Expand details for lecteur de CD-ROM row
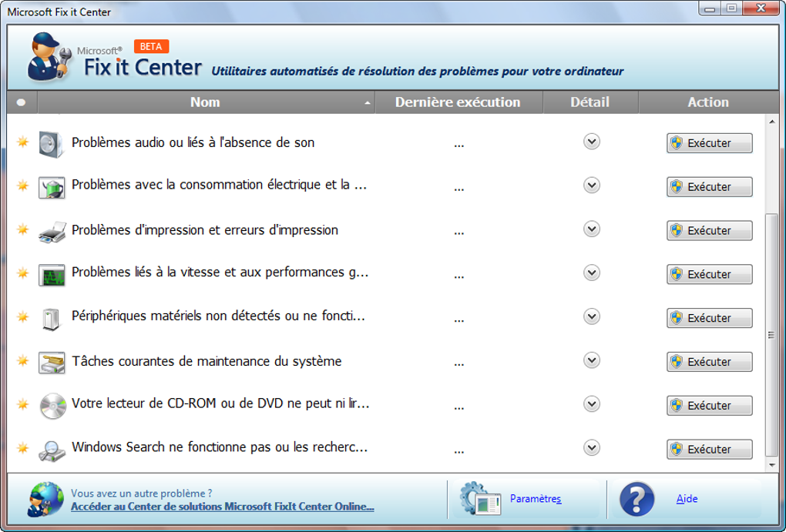Screen dimensions: 786x532 592,403
